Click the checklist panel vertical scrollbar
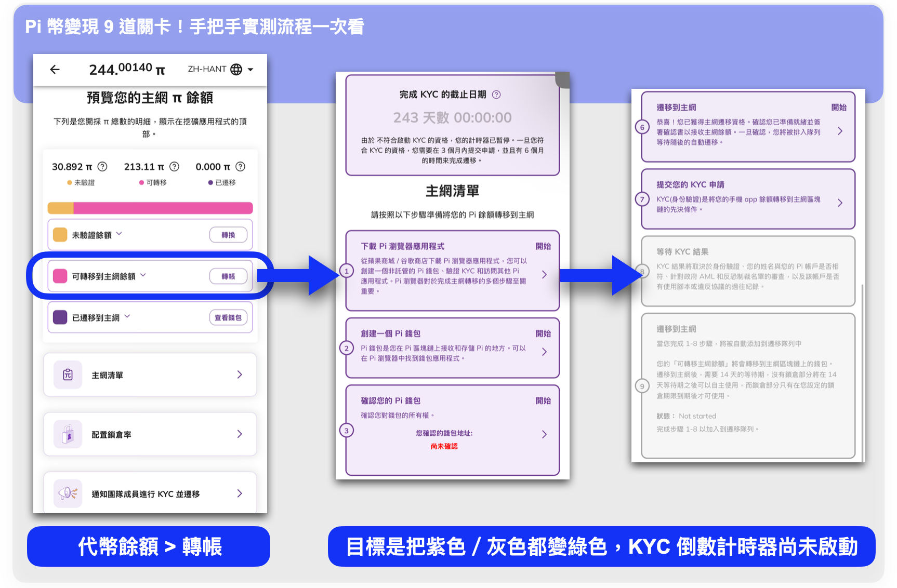The width and height of the screenshot is (897, 588). 862,372
